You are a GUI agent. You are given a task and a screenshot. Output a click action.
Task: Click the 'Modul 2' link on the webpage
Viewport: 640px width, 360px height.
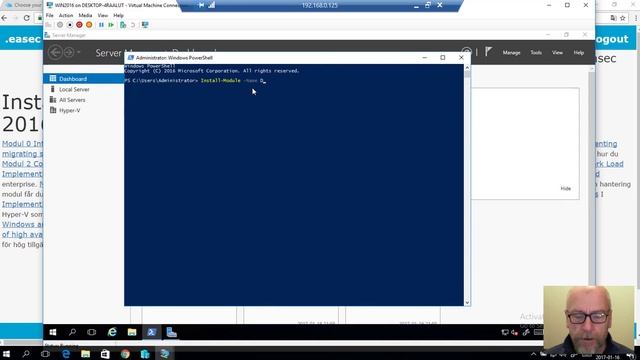(22, 164)
